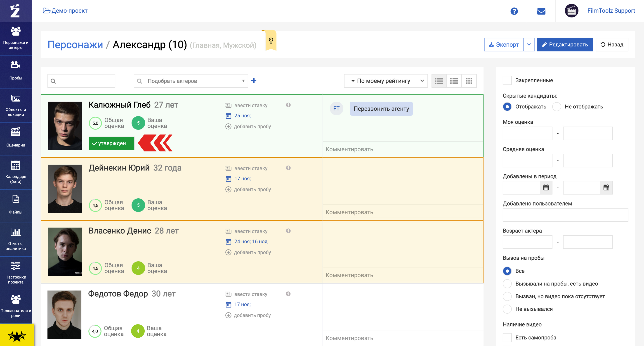
Task: Click the green Ваша оценка 5 circle for Глеб
Action: (x=138, y=123)
